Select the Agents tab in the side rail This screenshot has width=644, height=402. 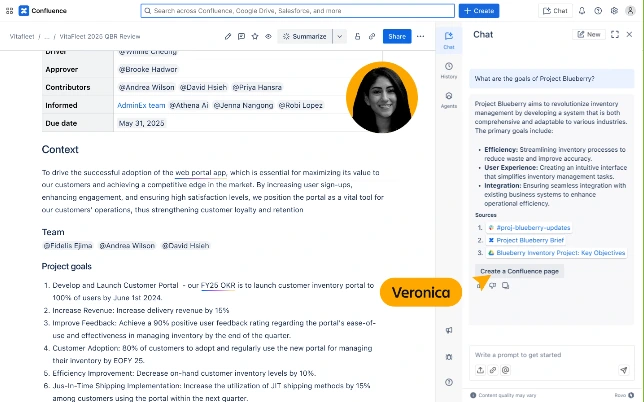(x=449, y=100)
